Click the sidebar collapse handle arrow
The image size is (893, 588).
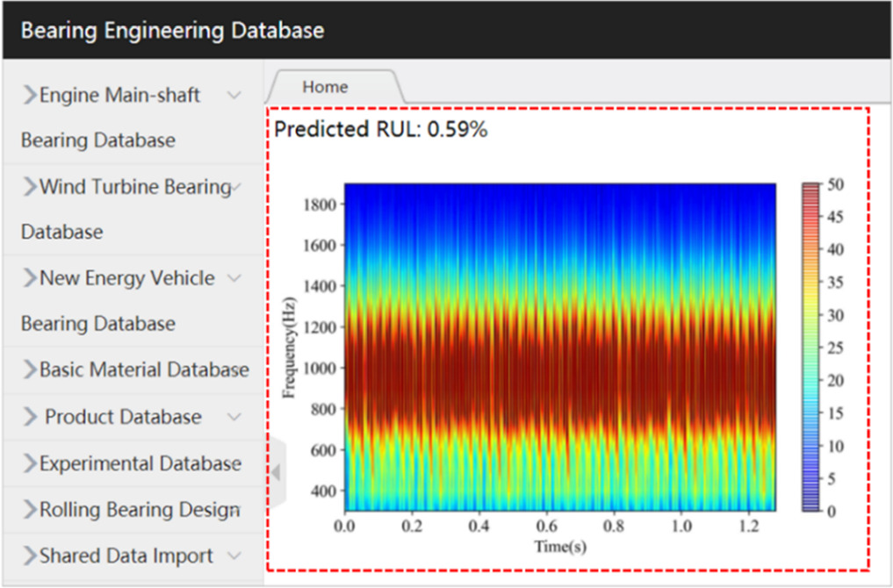pyautogui.click(x=275, y=471)
